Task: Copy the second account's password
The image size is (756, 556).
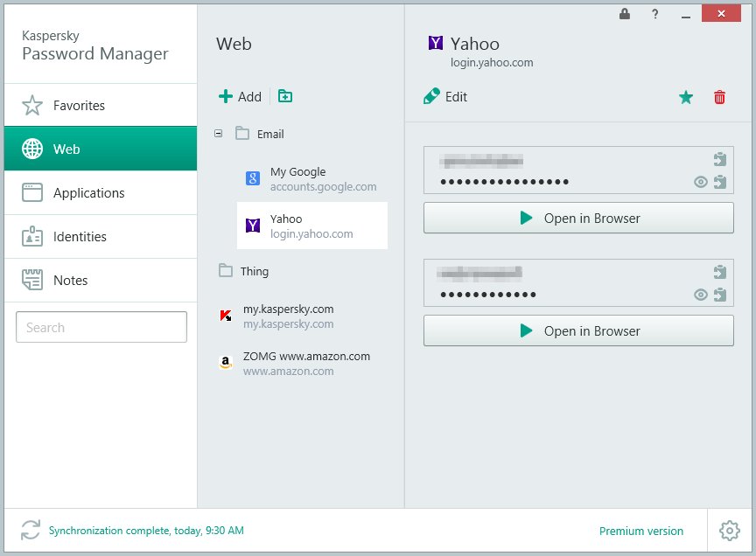Action: (x=720, y=295)
